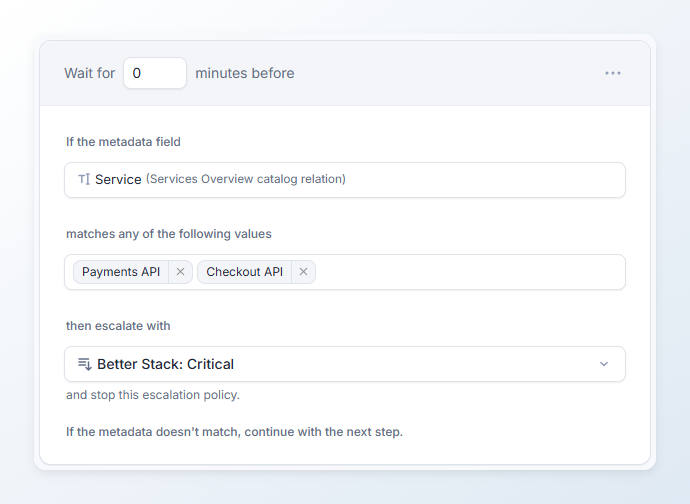Select the Payments API tag

[x=120, y=272]
